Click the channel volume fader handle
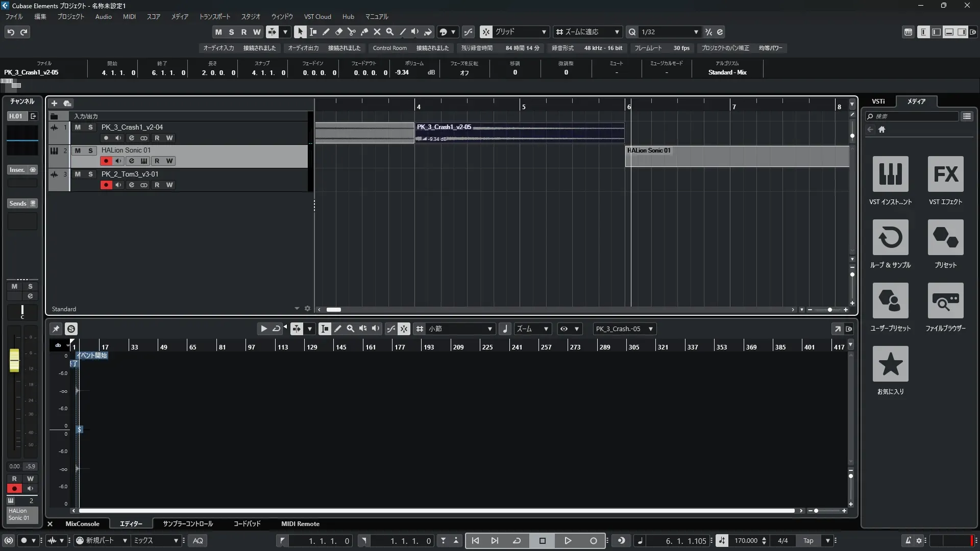This screenshot has width=980, height=551. [x=14, y=360]
